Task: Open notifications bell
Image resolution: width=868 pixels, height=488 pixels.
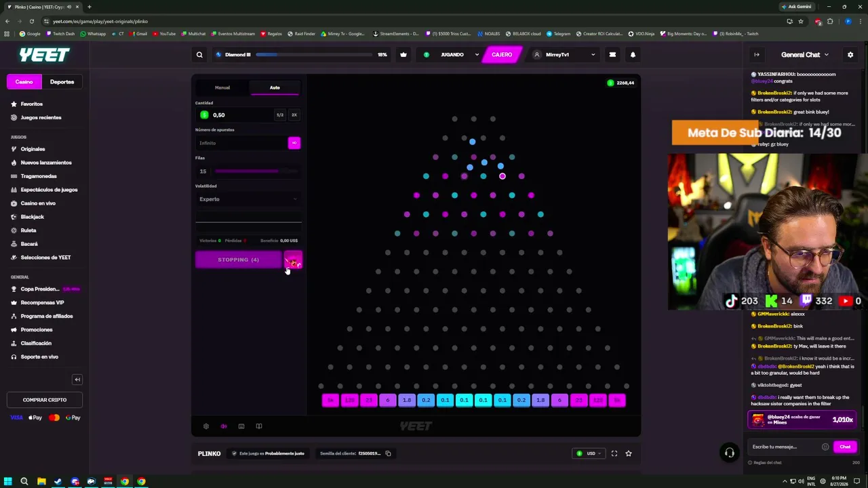Action: 633,55
